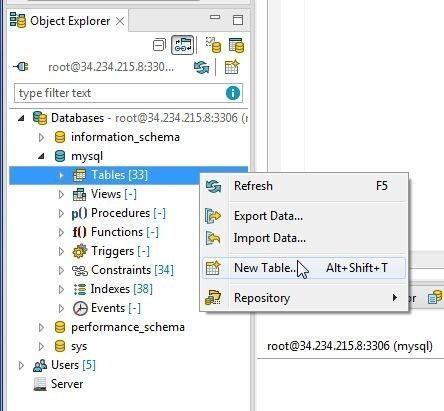Select the sys database
This screenshot has height=411, width=444.
click(x=79, y=347)
